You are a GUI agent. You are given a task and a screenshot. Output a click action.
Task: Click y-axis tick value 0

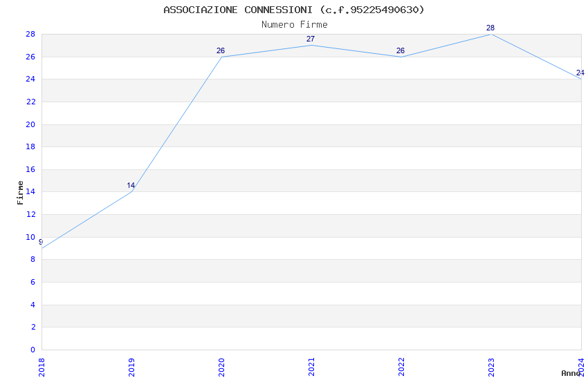pyautogui.click(x=33, y=350)
